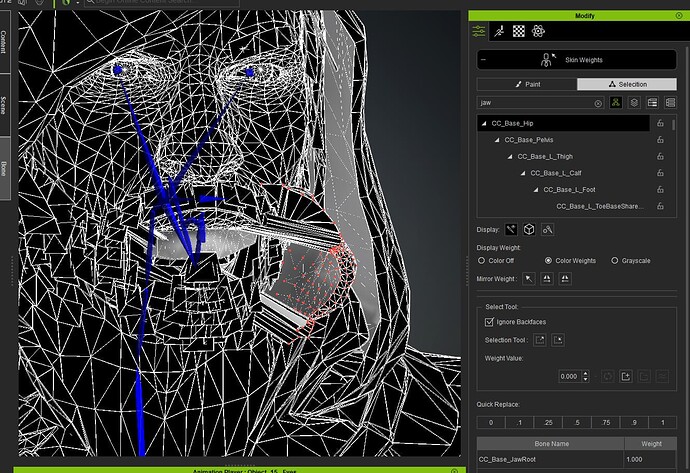
Task: Select the CC_Base_L_Calf bone
Action: coord(556,173)
